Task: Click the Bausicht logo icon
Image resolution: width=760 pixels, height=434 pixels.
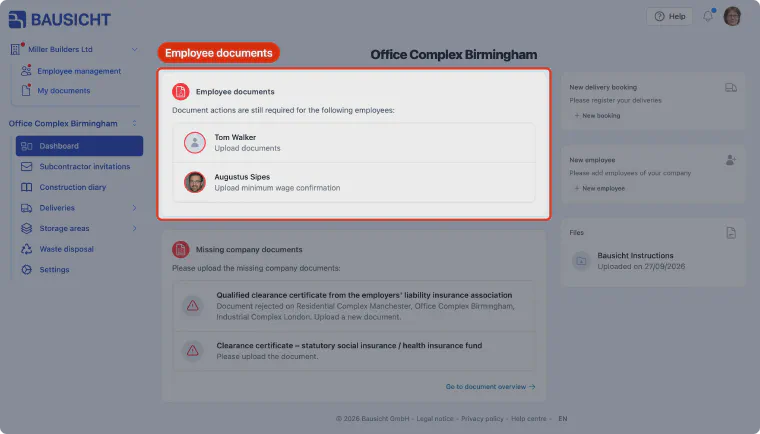Action: pos(17,19)
